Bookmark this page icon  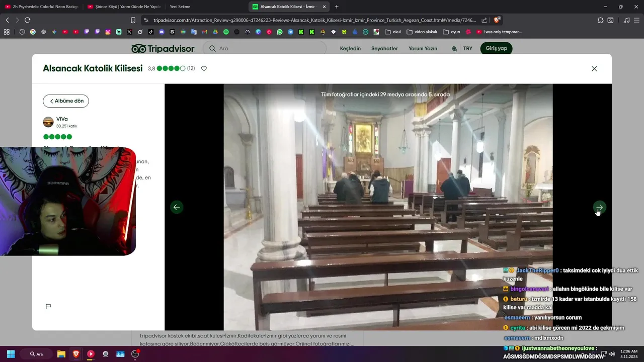coord(133,20)
